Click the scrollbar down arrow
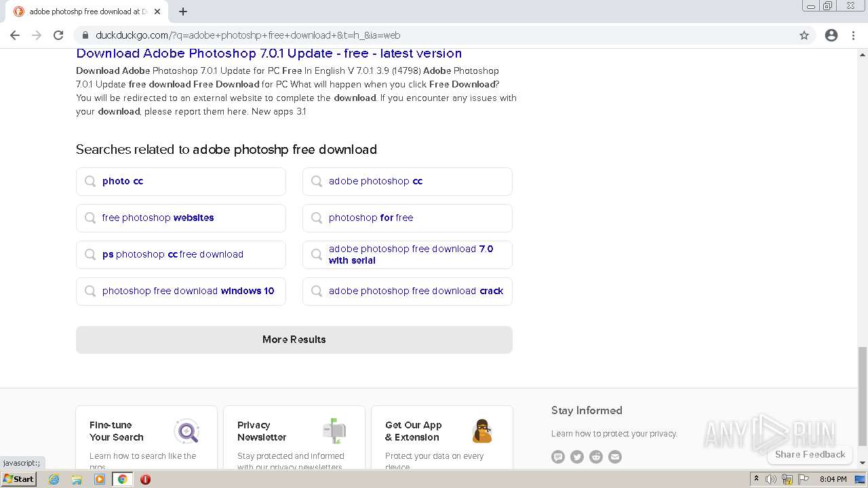The height and width of the screenshot is (488, 868). click(x=863, y=463)
